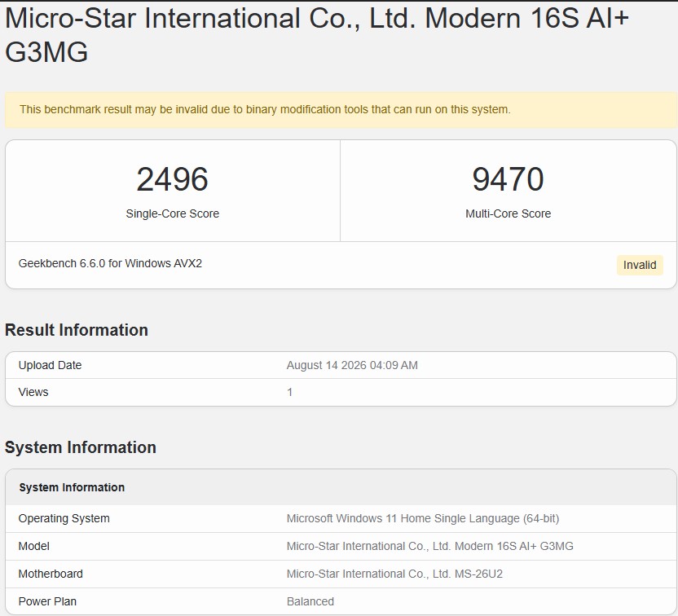Viewport: 678px width, 616px height.
Task: Click Geekbench 6.6.0 for Windows AVX2 text
Action: pos(110,263)
